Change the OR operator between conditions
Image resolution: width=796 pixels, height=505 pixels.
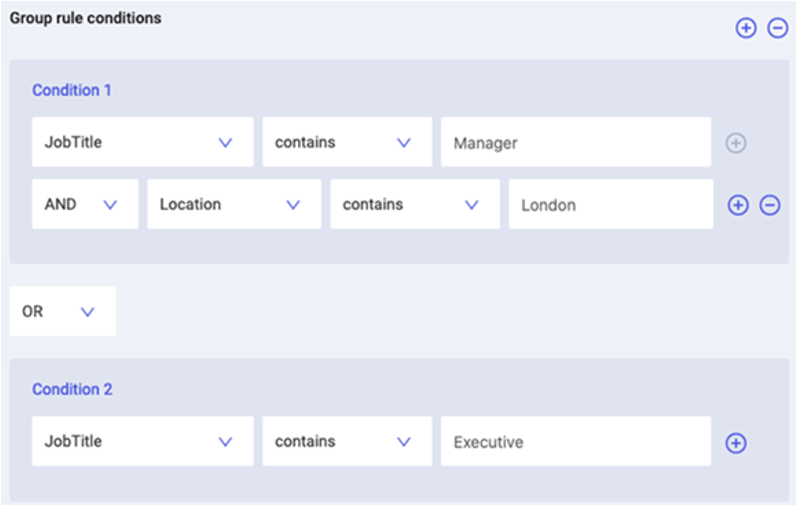[62, 311]
